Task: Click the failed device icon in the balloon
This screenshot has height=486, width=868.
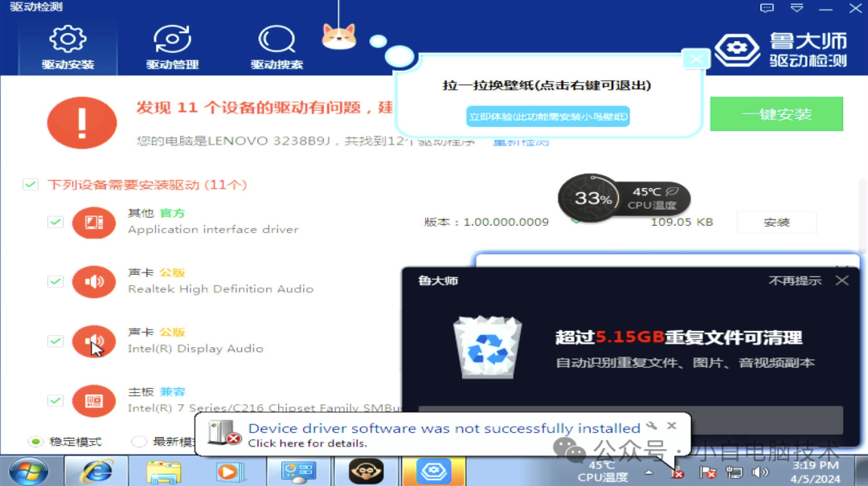Action: click(x=223, y=433)
